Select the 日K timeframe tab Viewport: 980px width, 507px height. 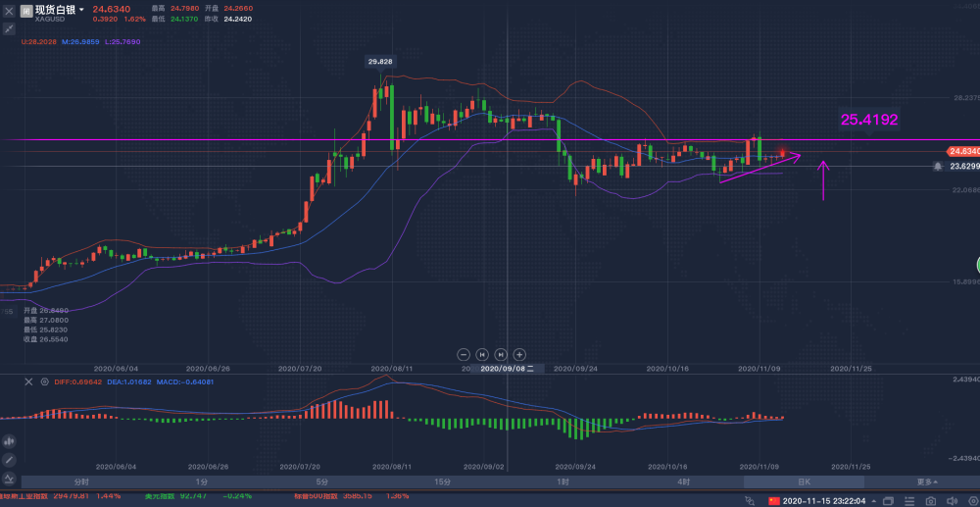tap(804, 482)
